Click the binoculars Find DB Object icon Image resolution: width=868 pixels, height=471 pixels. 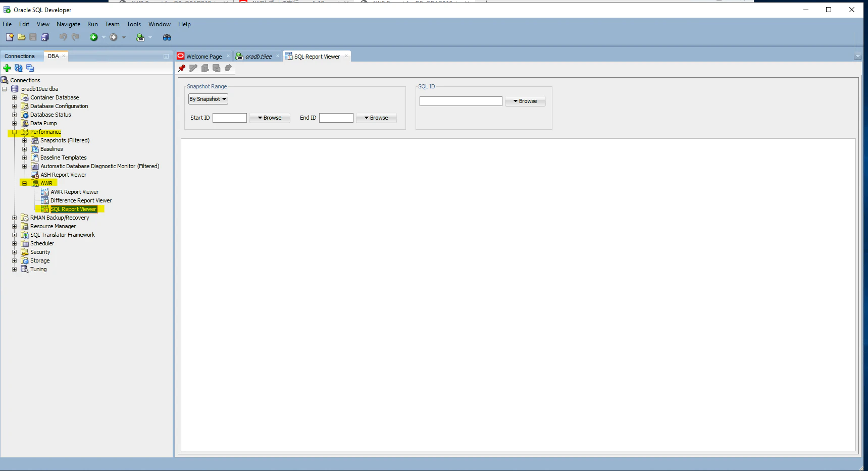(167, 37)
